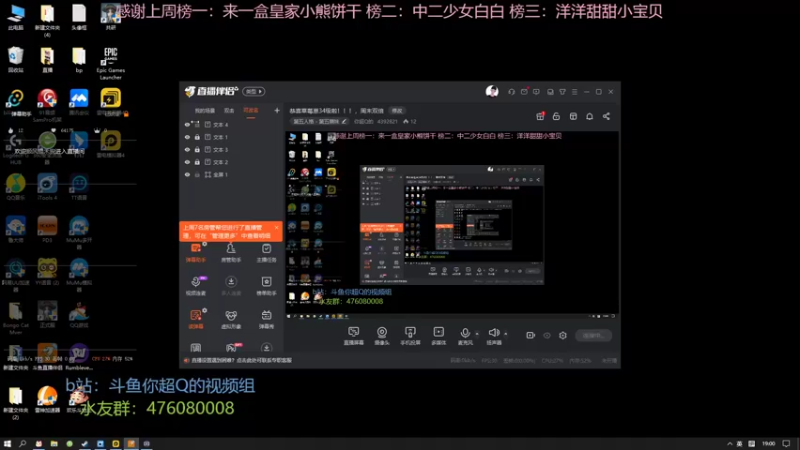Expand the pill button beside the app logo

click(x=254, y=91)
